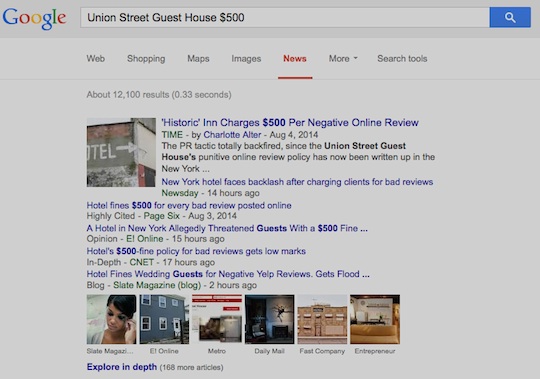Screen dimensions: 540x379
Task: Open Search tools options
Action: pyautogui.click(x=402, y=59)
